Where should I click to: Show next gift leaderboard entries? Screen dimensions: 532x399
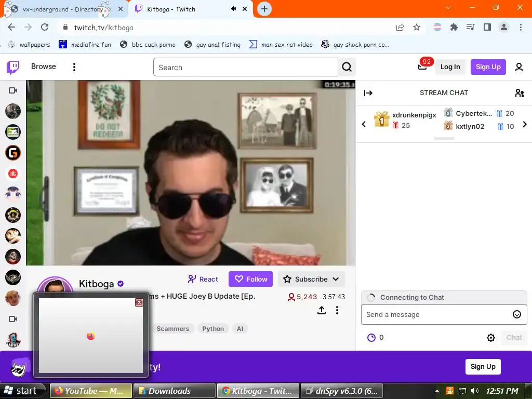click(x=525, y=124)
